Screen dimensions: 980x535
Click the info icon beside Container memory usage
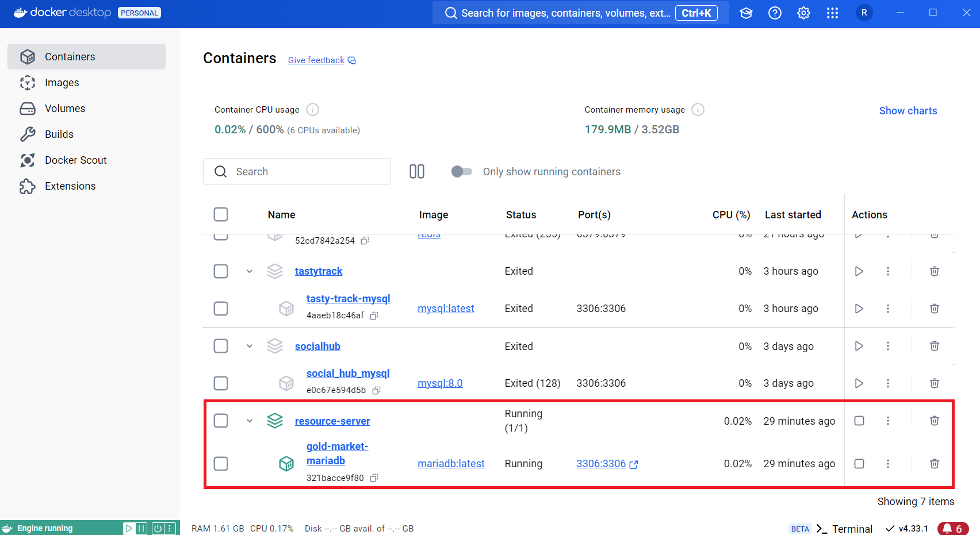point(698,109)
